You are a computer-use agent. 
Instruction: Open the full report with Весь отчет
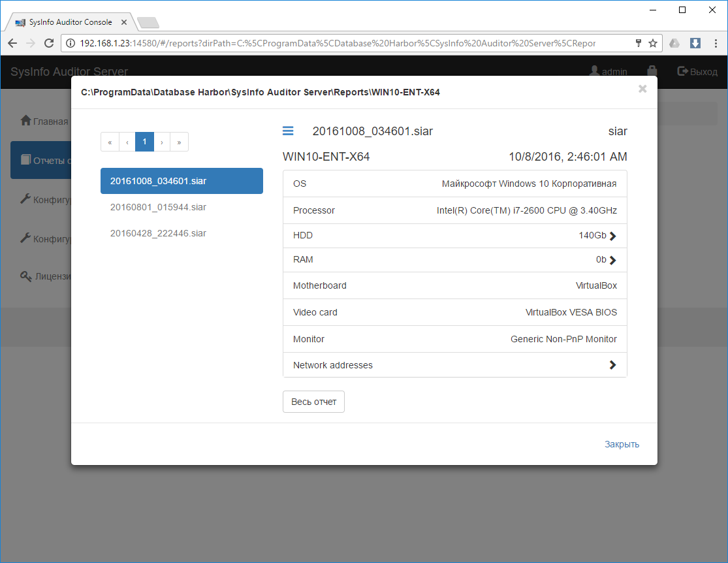coord(314,402)
